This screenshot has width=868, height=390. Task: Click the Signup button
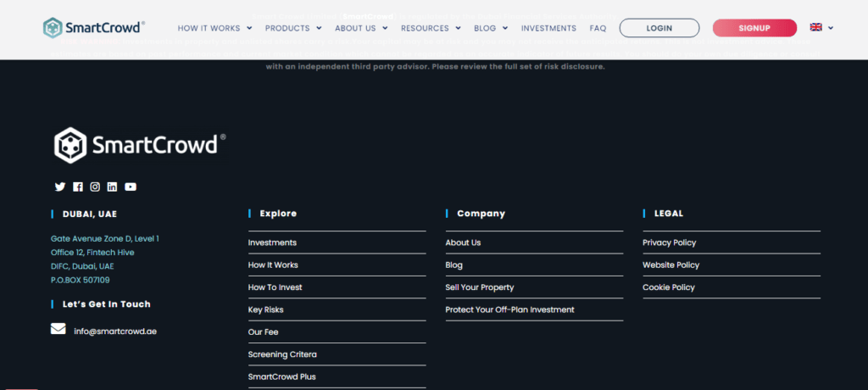[754, 28]
